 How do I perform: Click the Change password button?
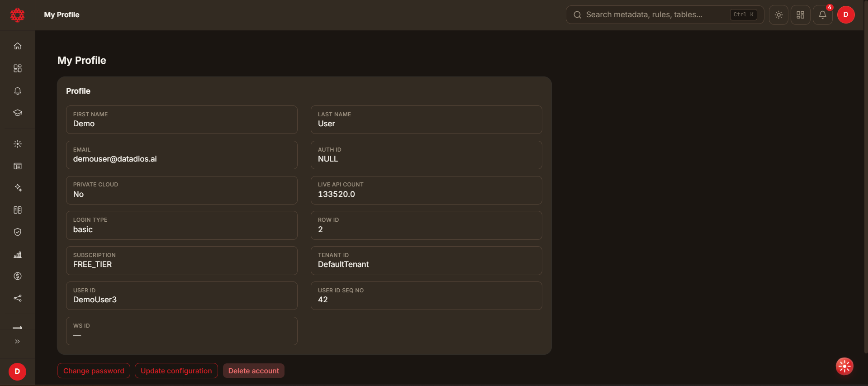click(94, 371)
